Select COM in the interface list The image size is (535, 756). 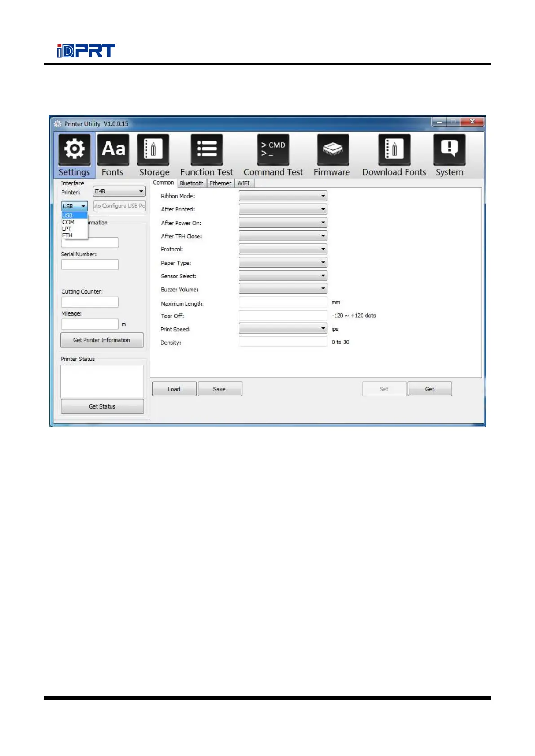pyautogui.click(x=74, y=222)
